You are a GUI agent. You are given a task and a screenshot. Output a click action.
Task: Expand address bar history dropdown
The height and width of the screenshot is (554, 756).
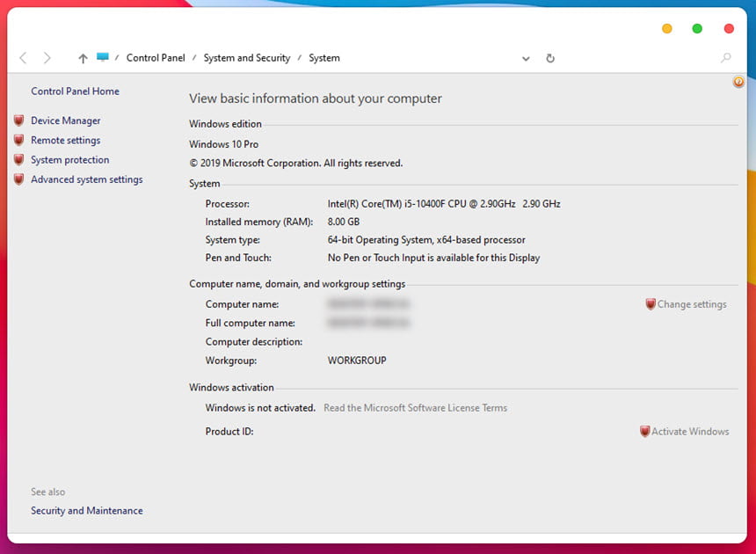pos(526,59)
